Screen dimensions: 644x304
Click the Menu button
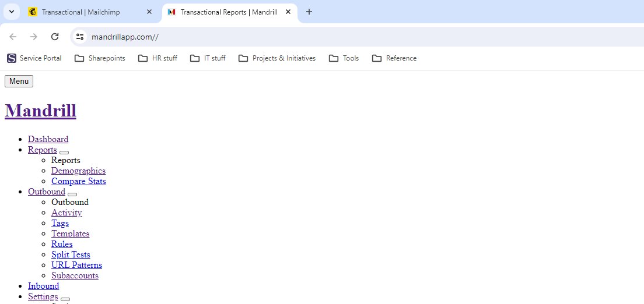coord(19,81)
